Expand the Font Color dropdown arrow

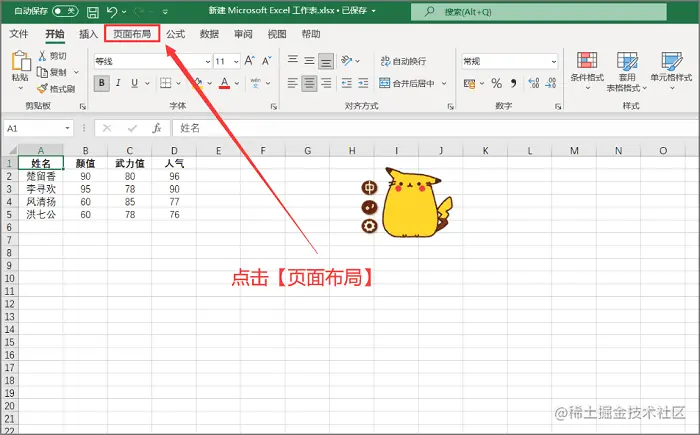237,83
